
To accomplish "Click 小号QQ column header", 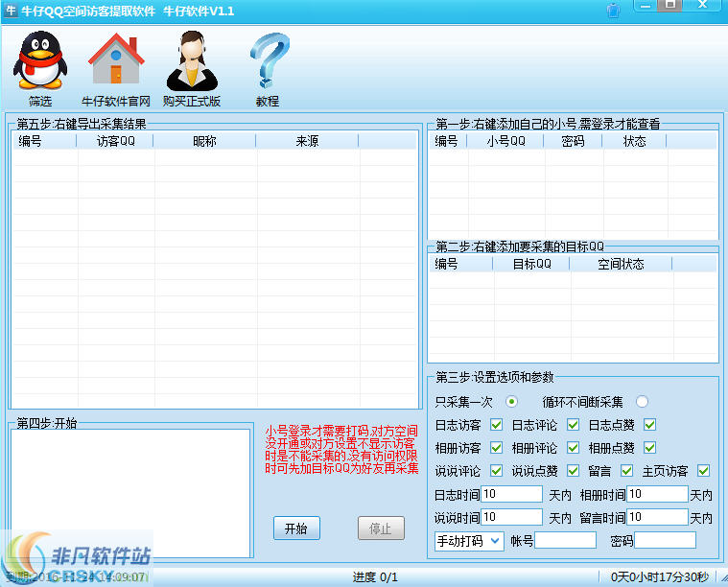I will (x=505, y=141).
